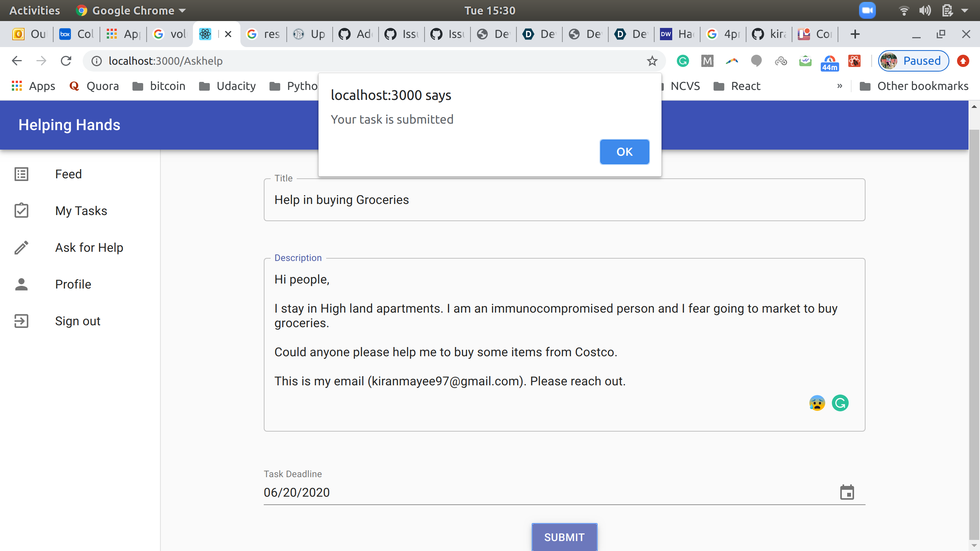The image size is (980, 551).
Task: Expand hidden bookmarks with chevron
Action: point(840,86)
